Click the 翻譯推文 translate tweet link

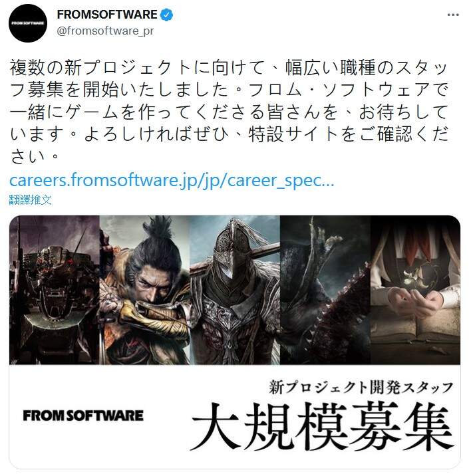tap(30, 199)
